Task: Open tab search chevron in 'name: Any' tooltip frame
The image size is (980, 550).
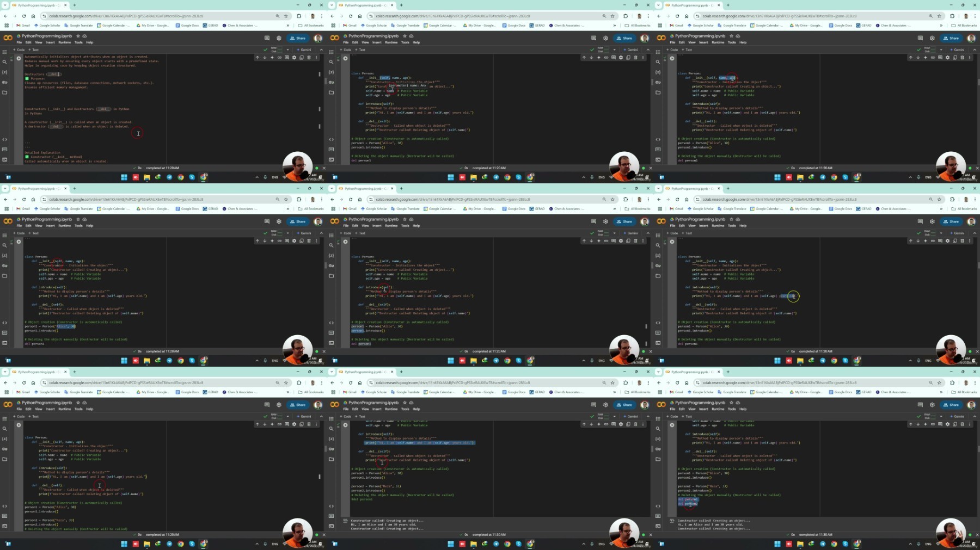Action: [x=332, y=5]
